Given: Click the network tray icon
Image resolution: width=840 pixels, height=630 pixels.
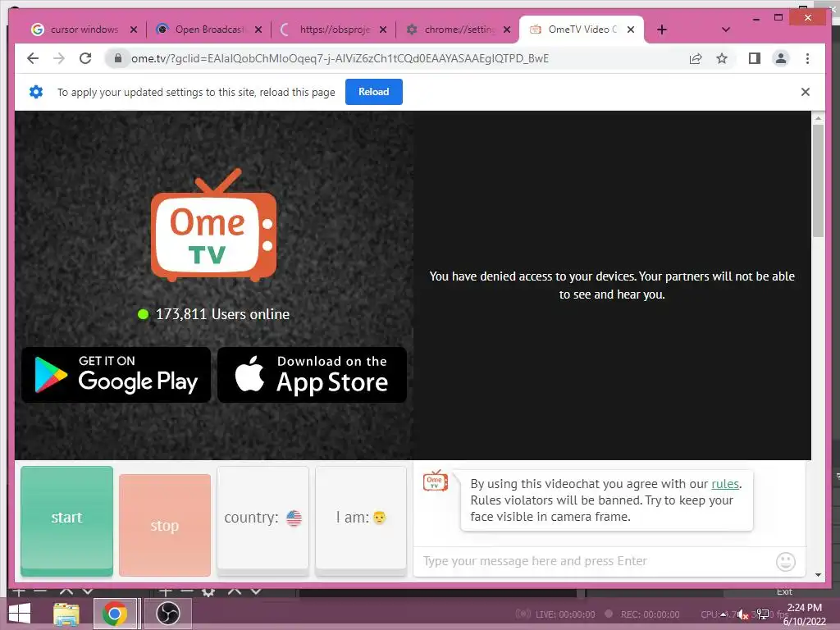Looking at the screenshot, I should pyautogui.click(x=763, y=614).
